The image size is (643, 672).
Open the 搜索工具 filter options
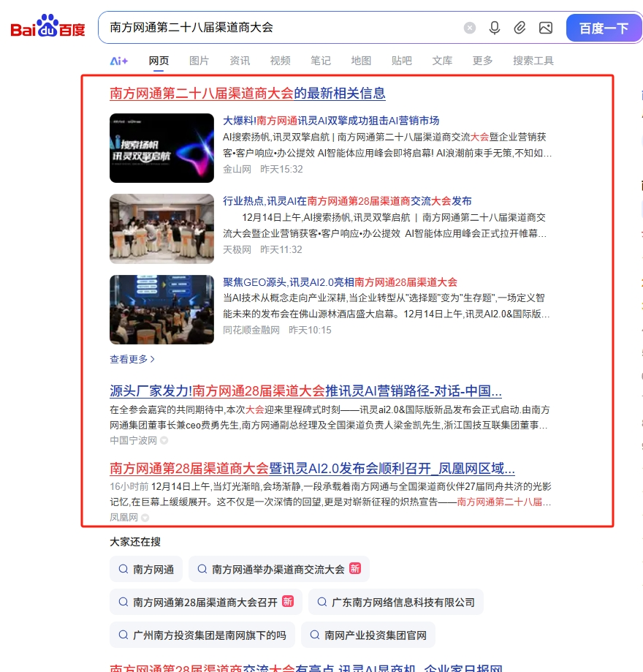(x=533, y=61)
